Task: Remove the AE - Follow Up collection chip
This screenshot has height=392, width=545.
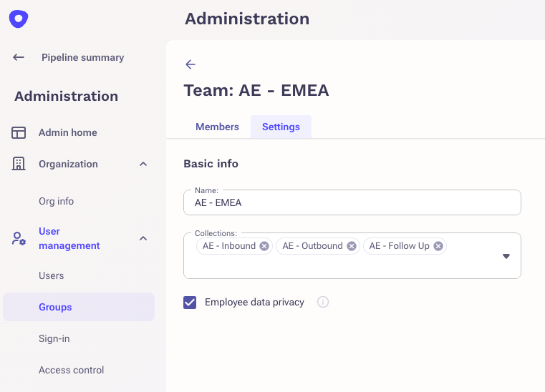Action: click(x=438, y=246)
